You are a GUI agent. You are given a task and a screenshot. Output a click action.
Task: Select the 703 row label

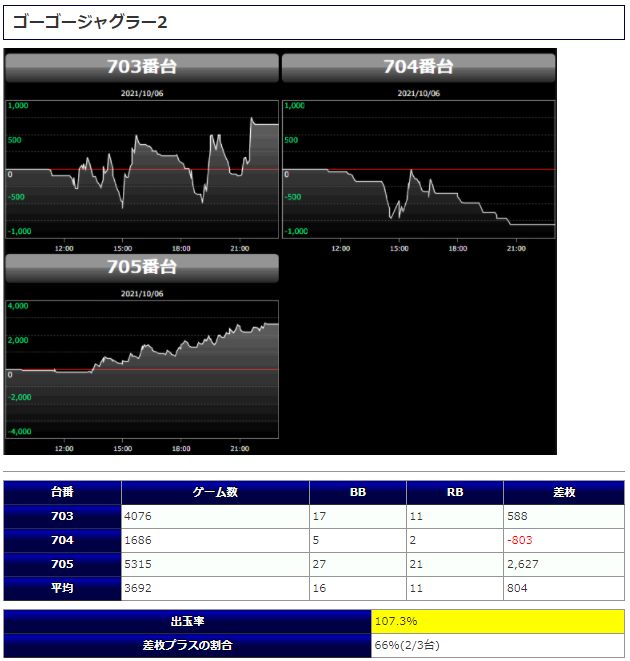[62, 516]
